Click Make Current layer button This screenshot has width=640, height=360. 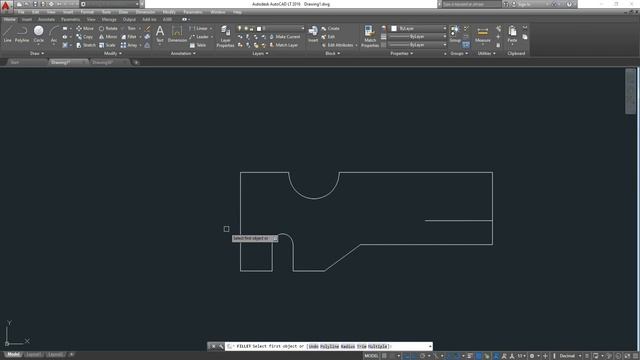point(285,37)
